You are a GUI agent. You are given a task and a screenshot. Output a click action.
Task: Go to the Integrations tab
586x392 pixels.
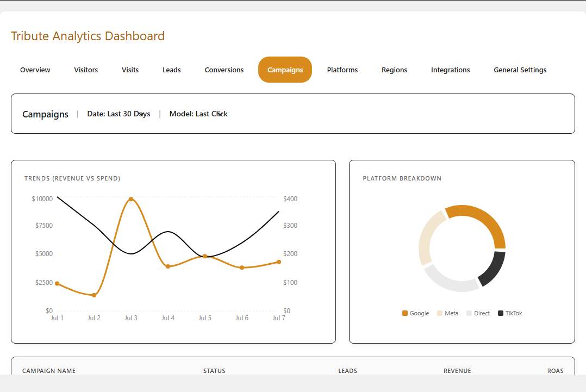point(450,70)
